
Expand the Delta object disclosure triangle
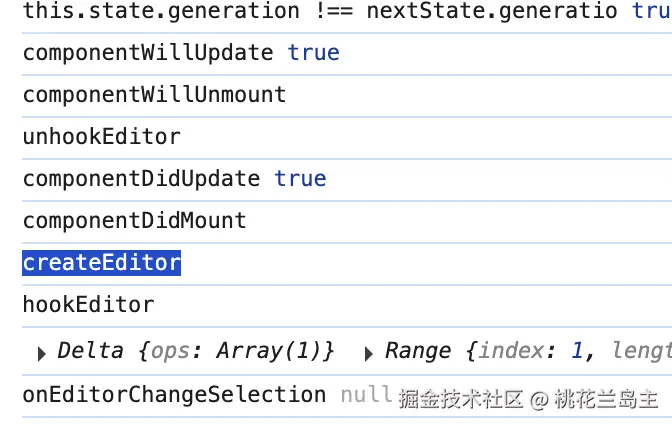point(42,353)
